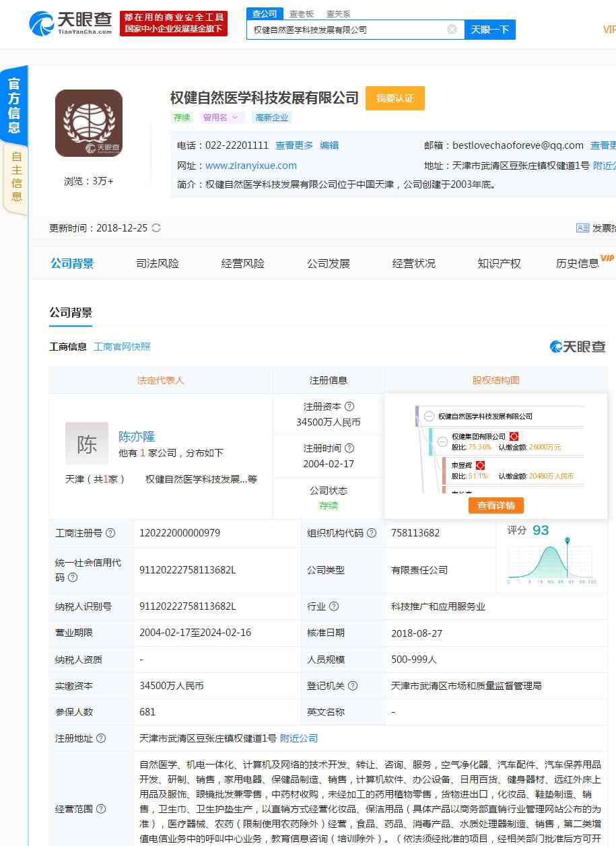Click legal representative name 陈亦隆
Image resolution: width=616 pixels, height=846 pixels.
click(137, 436)
